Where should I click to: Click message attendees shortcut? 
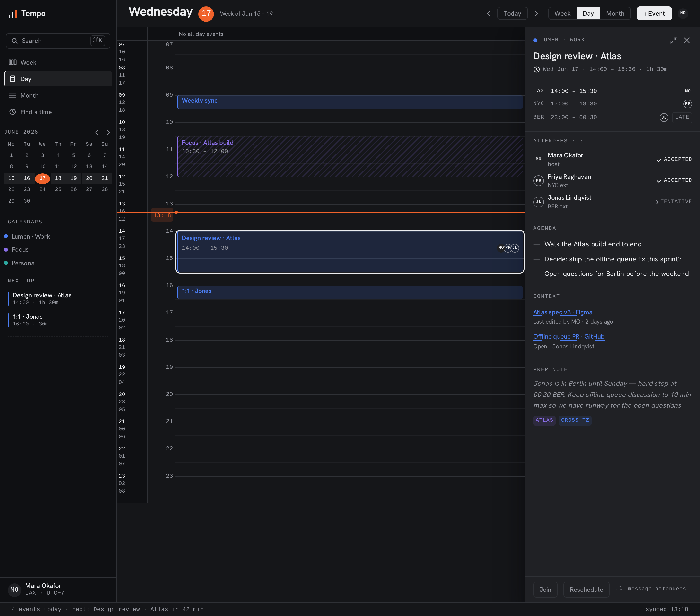[x=650, y=589]
